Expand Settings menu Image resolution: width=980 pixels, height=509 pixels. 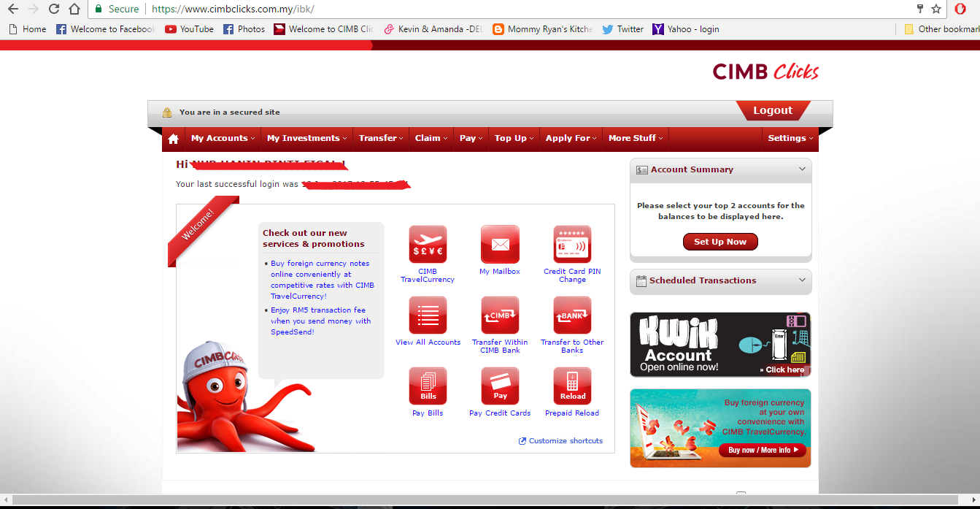click(x=790, y=138)
